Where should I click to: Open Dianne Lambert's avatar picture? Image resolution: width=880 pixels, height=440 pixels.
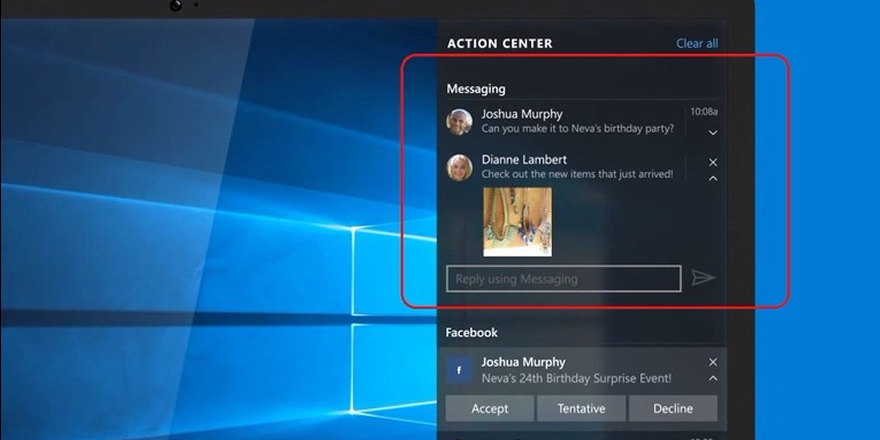pos(459,167)
